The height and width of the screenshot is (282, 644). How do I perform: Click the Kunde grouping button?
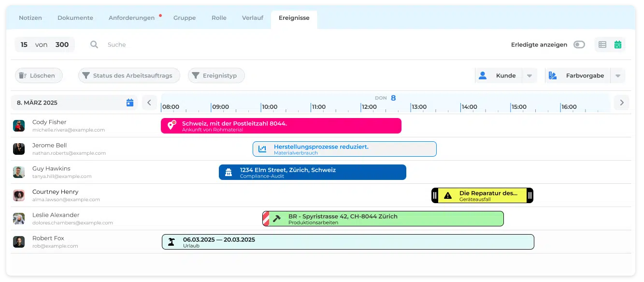pyautogui.click(x=499, y=75)
